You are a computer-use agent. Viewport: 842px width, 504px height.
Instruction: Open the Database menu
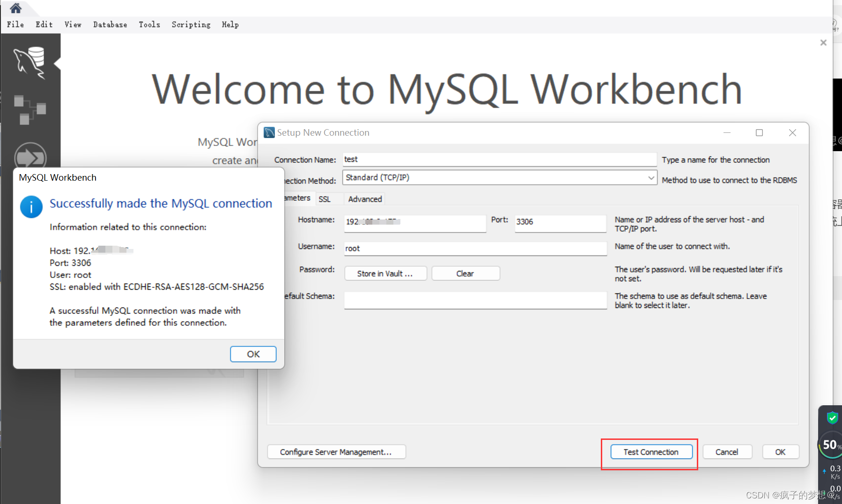pyautogui.click(x=110, y=24)
